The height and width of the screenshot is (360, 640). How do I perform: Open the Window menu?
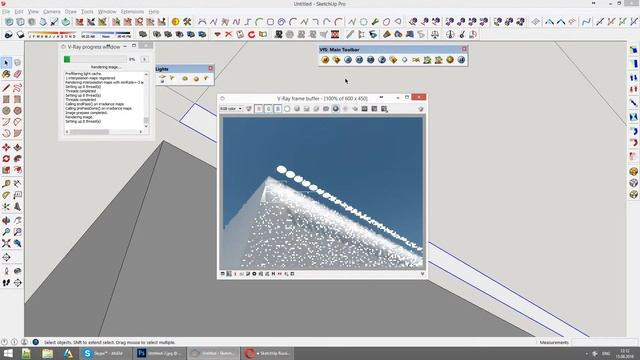(x=107, y=12)
